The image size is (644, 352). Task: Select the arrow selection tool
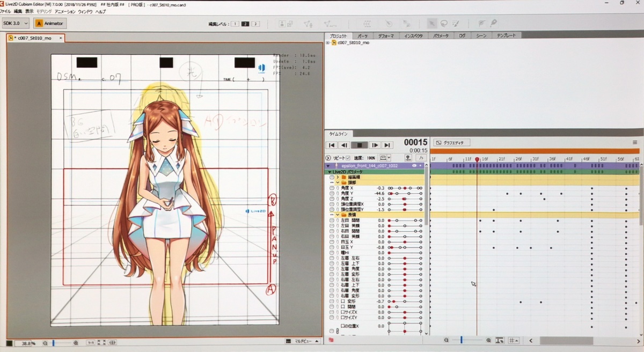pos(432,23)
